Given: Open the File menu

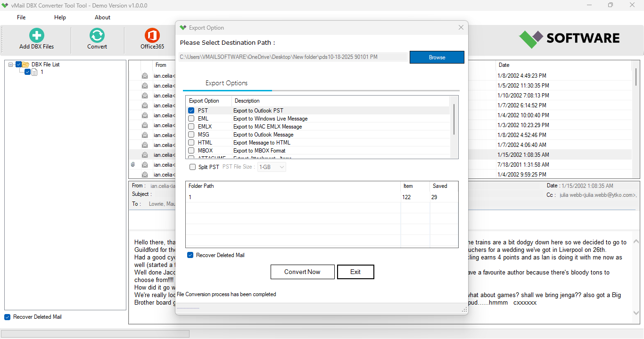Looking at the screenshot, I should pos(21,17).
